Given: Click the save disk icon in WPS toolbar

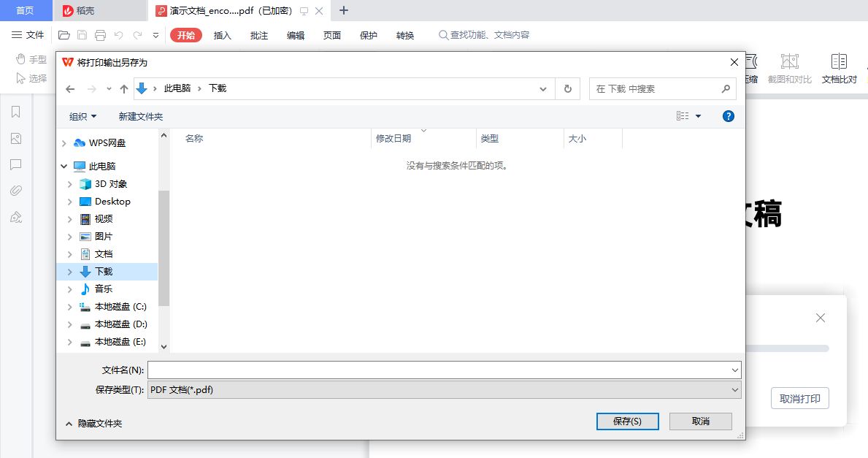Looking at the screenshot, I should [82, 36].
